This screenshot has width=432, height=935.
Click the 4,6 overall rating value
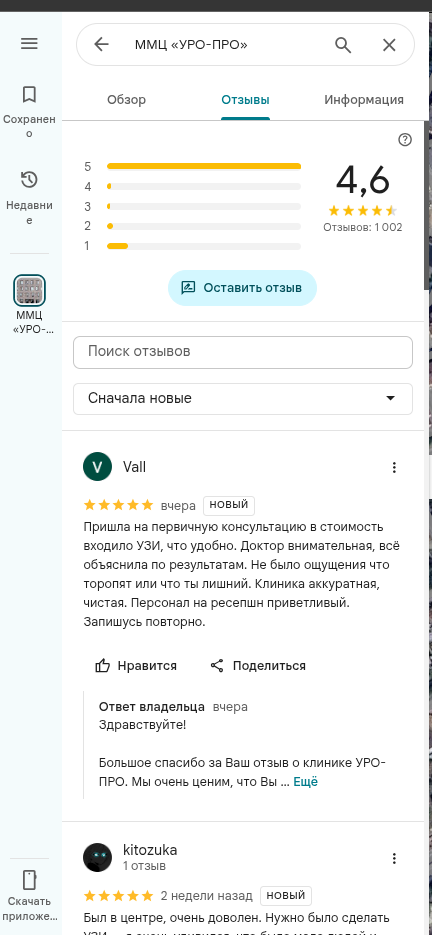[x=363, y=180]
